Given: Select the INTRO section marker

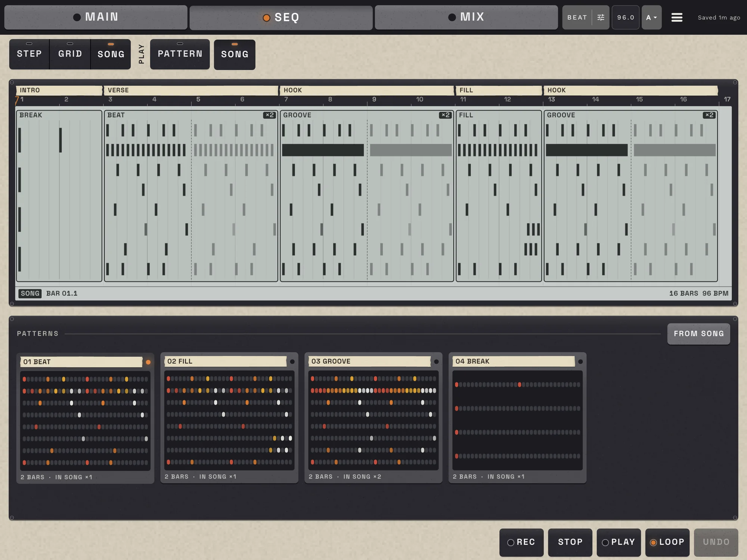Looking at the screenshot, I should click(x=59, y=90).
